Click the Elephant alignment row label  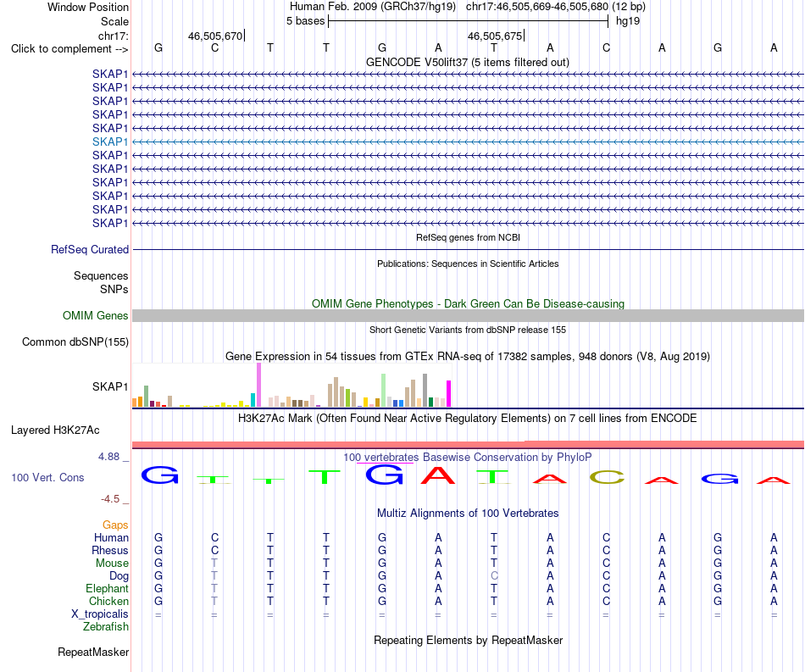coord(108,588)
